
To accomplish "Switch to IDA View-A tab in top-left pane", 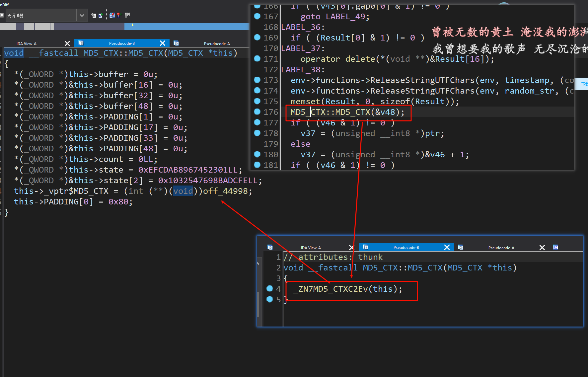I will [27, 43].
